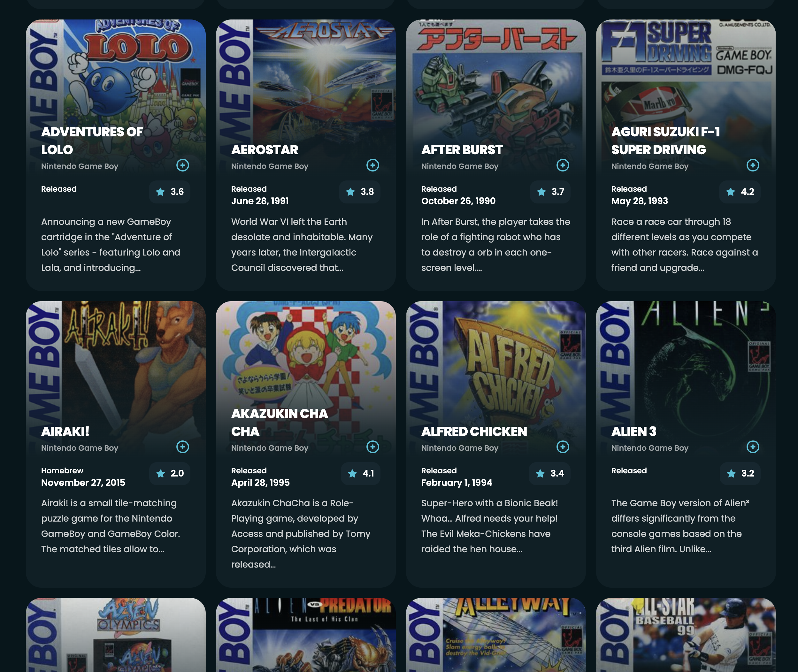
Task: Click star icon next to 3.7 rating
Action: click(541, 192)
